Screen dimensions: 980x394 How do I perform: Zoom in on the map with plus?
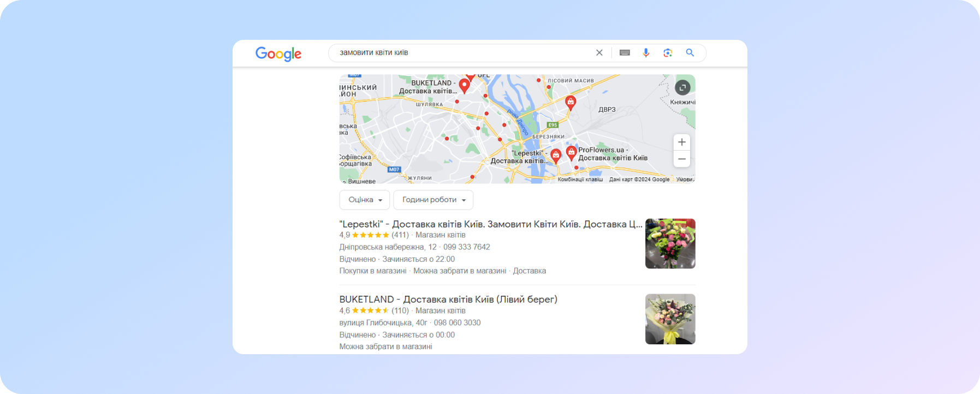(x=682, y=142)
